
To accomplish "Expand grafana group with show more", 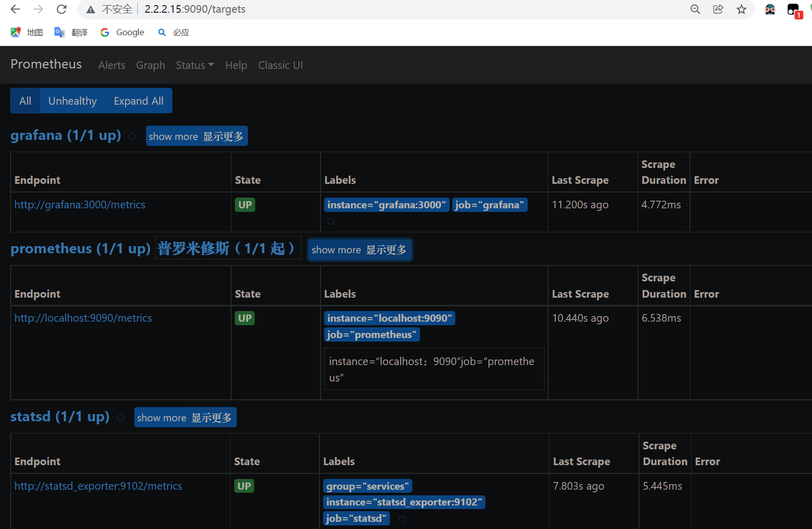I will pos(196,136).
